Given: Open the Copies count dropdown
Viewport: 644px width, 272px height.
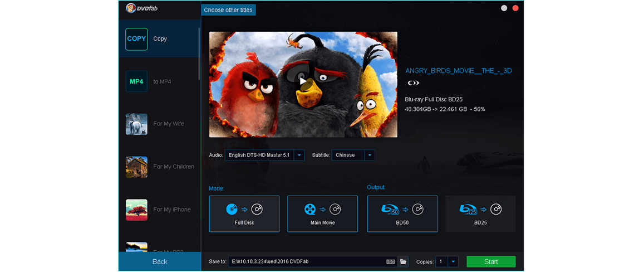Looking at the screenshot, I should [x=453, y=262].
